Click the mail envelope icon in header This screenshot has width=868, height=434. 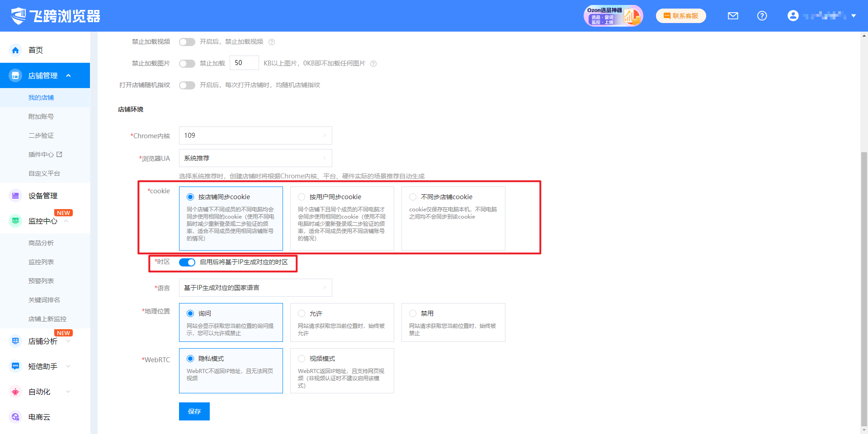click(x=733, y=16)
